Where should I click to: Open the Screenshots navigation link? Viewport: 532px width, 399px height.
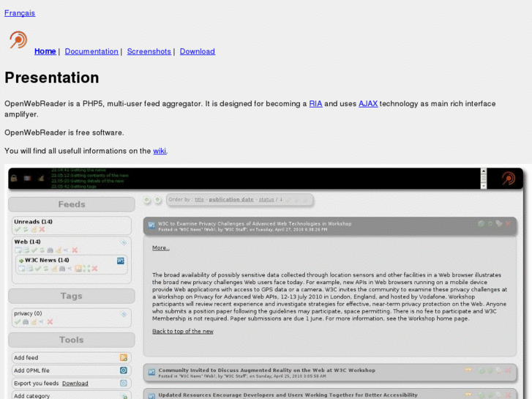pyautogui.click(x=149, y=51)
